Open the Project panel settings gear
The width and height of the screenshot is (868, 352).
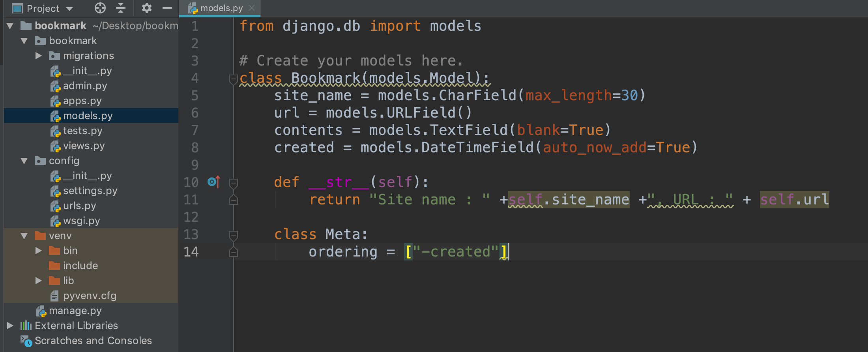click(146, 8)
